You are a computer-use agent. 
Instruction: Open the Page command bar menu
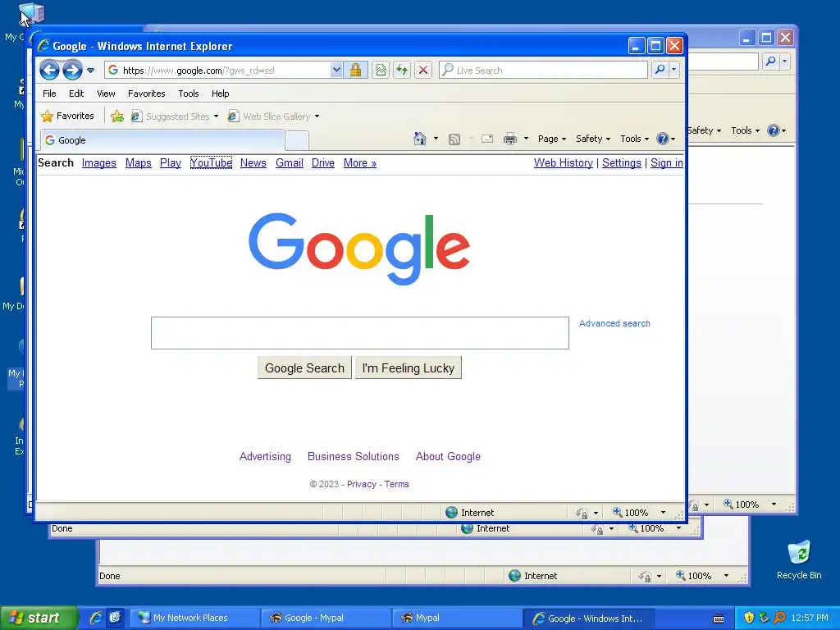pyautogui.click(x=552, y=139)
